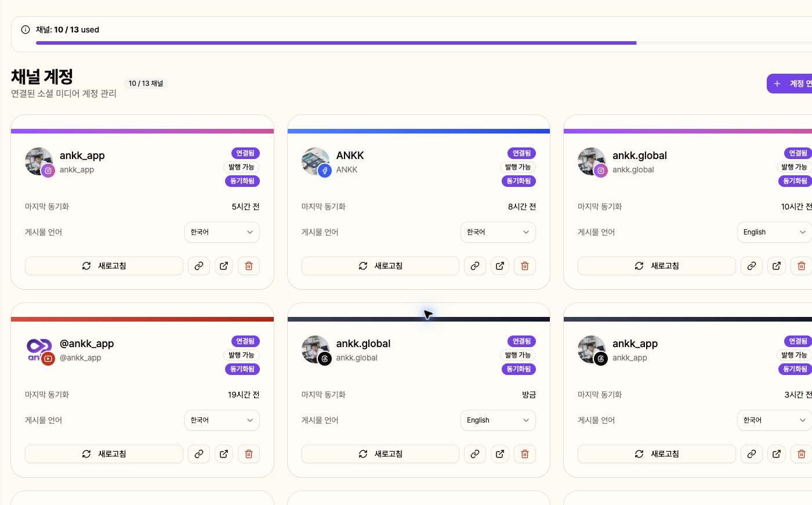Click the info icon beside 채널: 10 / 13 used
Screen dimensions: 812x505
click(26, 30)
